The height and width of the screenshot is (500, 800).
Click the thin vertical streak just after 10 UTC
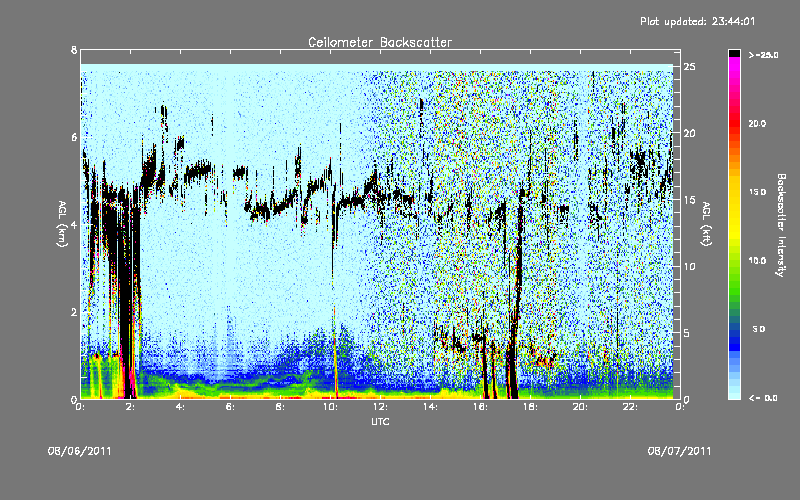(x=335, y=306)
